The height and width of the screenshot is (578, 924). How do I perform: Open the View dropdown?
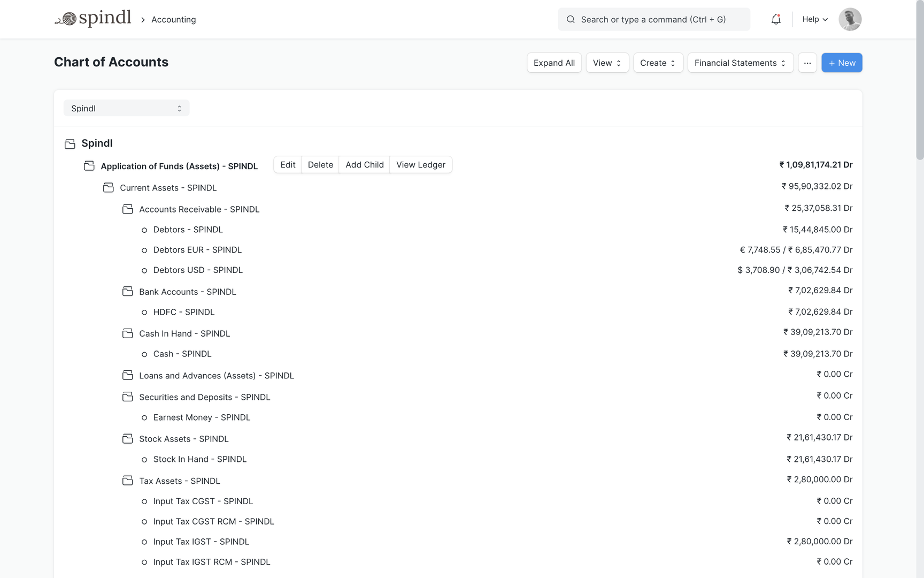(x=607, y=63)
